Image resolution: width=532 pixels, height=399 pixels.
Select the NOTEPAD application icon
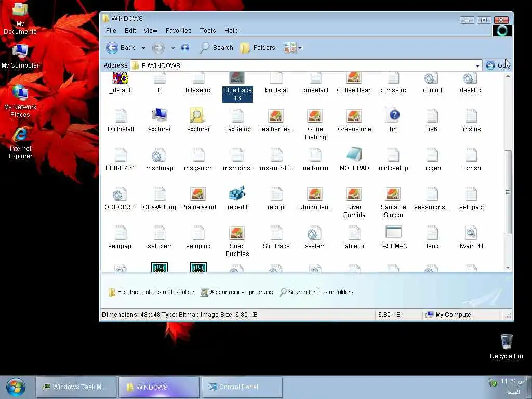(354, 159)
